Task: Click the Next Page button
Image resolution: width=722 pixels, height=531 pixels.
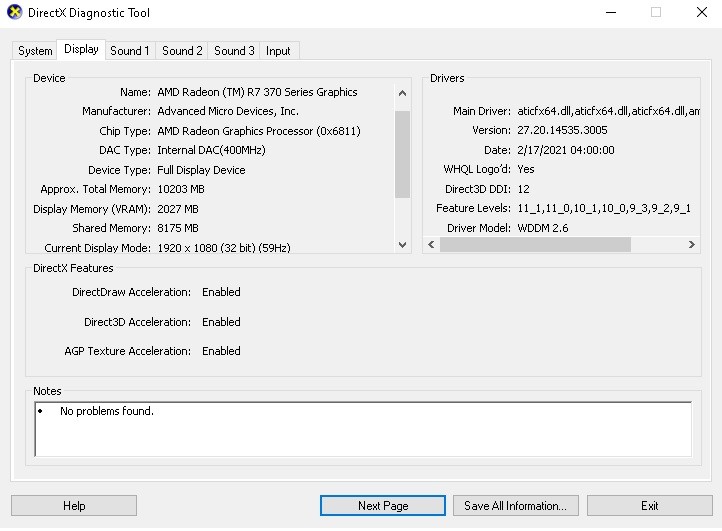Action: (x=383, y=506)
